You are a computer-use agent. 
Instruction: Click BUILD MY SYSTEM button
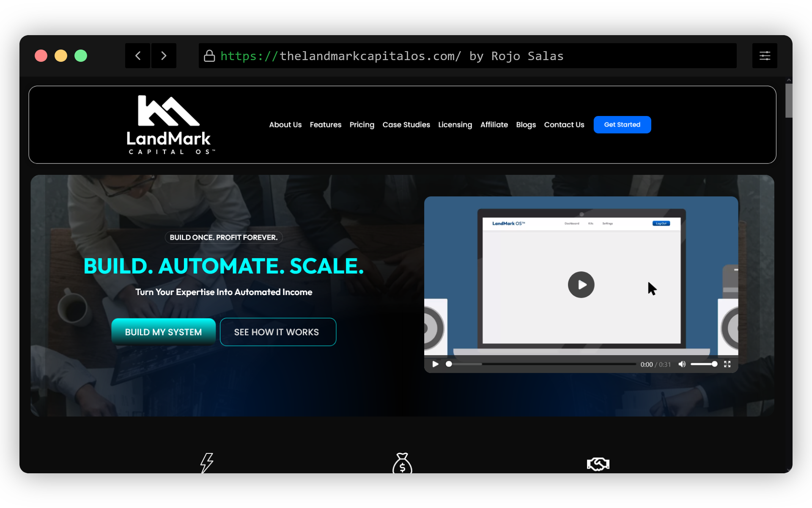pos(163,332)
